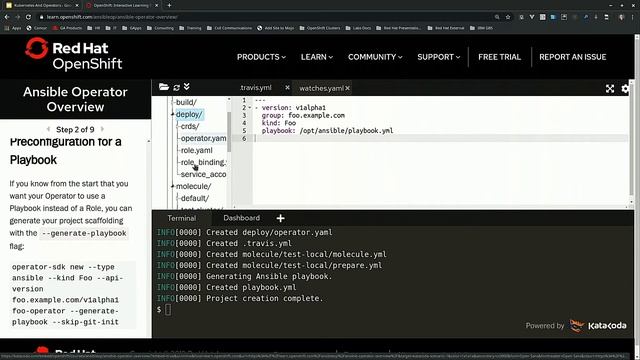Close the .travis.yml tab
Viewport: 640px width, 360px height.
point(287,87)
